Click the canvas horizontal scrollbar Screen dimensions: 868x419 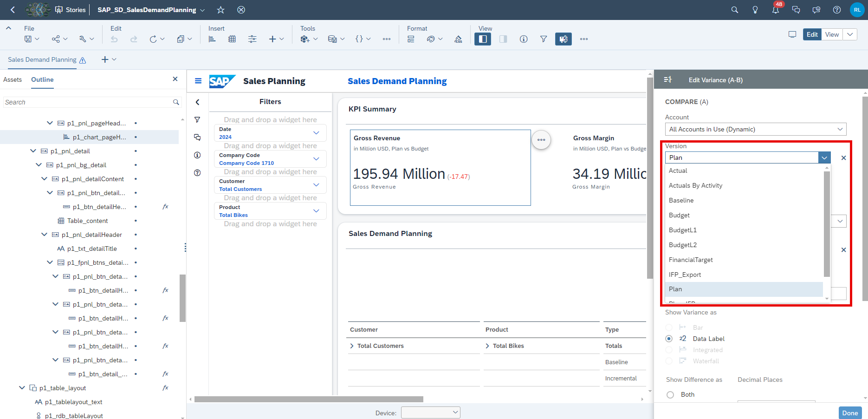click(x=309, y=399)
